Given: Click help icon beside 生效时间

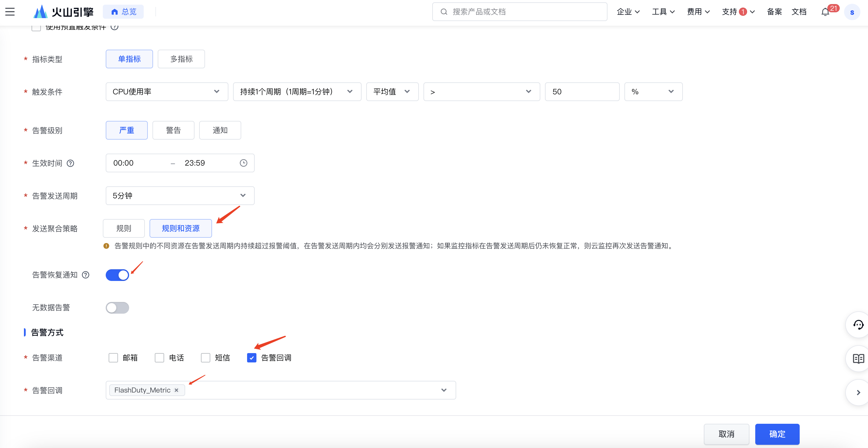Looking at the screenshot, I should pyautogui.click(x=70, y=163).
